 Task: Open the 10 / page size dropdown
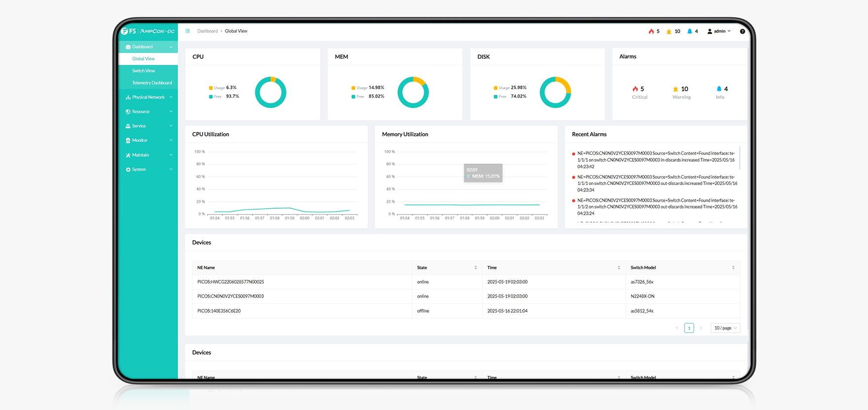pyautogui.click(x=725, y=328)
